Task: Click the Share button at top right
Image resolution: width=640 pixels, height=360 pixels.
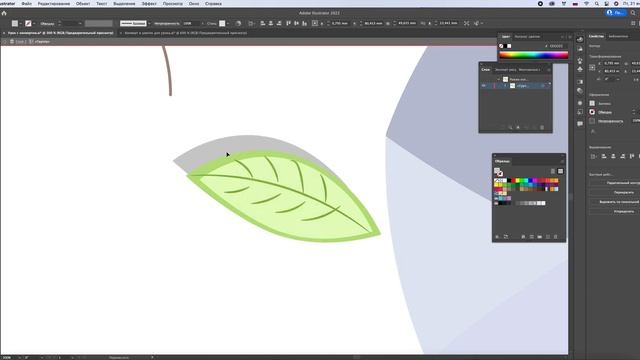Action: click(x=616, y=13)
